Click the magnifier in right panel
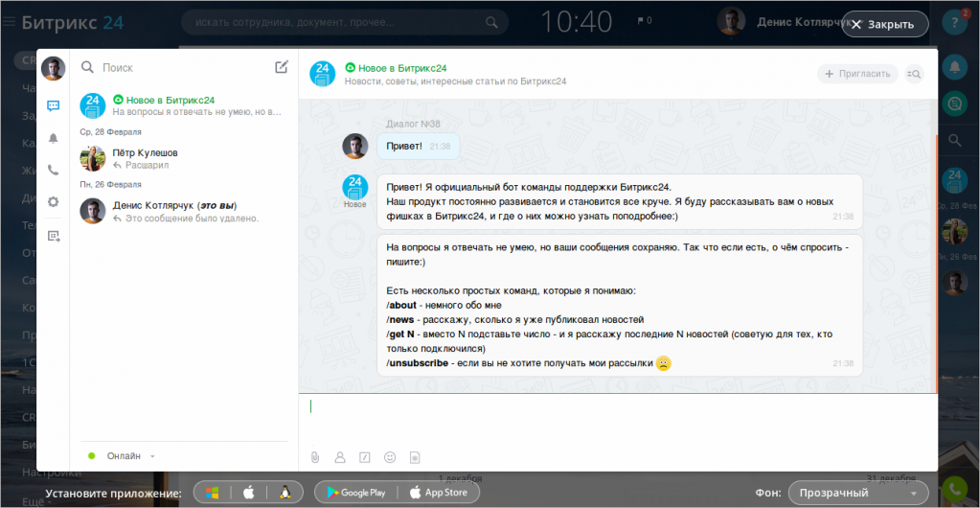Viewport: 980px width, 508px height. click(954, 140)
